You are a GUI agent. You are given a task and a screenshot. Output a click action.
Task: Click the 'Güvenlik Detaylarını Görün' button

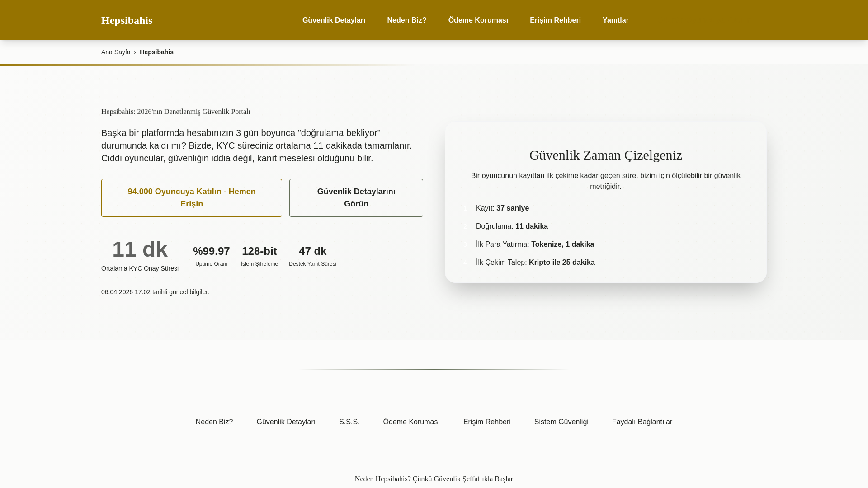(x=356, y=198)
